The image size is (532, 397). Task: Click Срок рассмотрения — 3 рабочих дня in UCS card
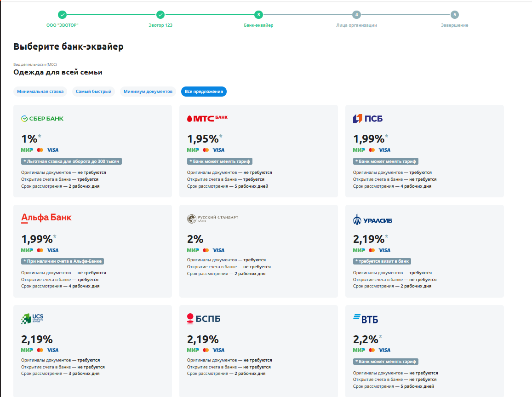click(x=60, y=374)
